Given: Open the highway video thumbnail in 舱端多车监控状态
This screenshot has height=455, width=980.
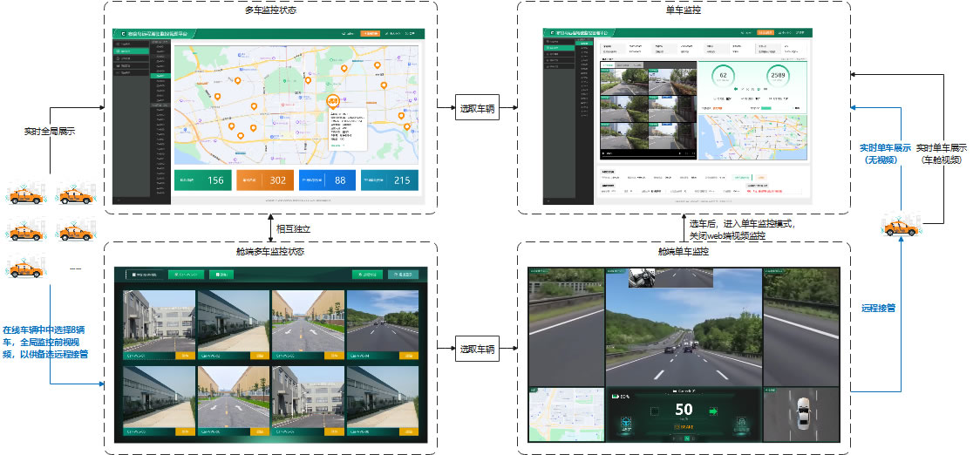Looking at the screenshot, I should (x=383, y=320).
